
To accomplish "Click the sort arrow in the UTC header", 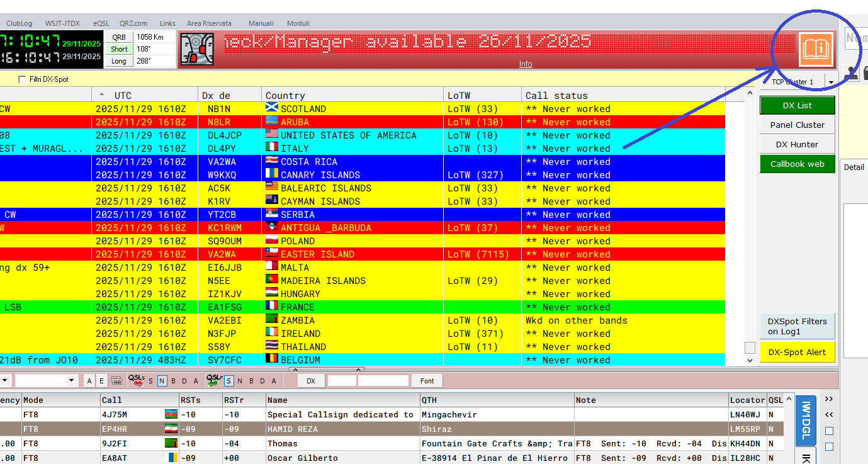I will [x=102, y=94].
